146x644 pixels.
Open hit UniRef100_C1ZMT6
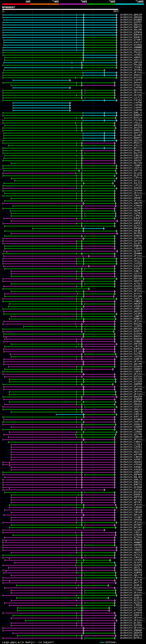[131, 326]
